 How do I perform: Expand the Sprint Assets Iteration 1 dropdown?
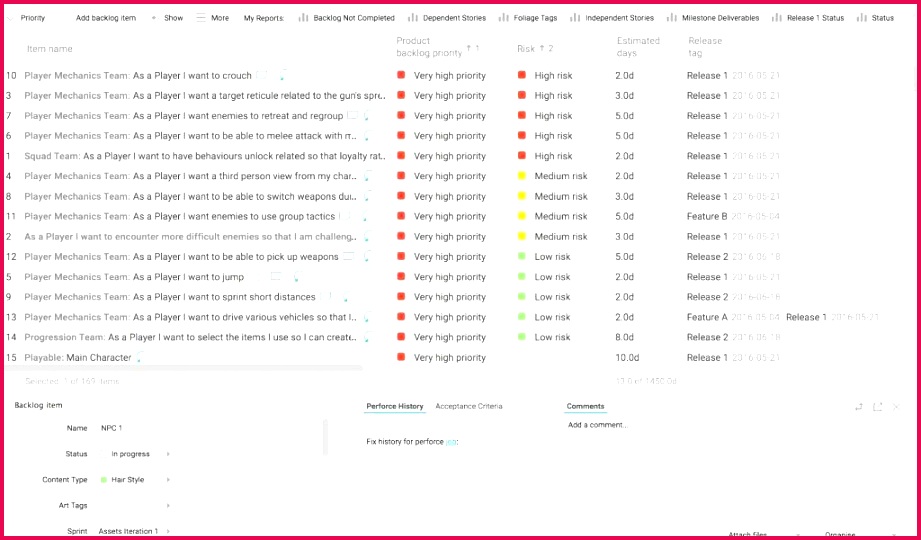tap(167, 531)
